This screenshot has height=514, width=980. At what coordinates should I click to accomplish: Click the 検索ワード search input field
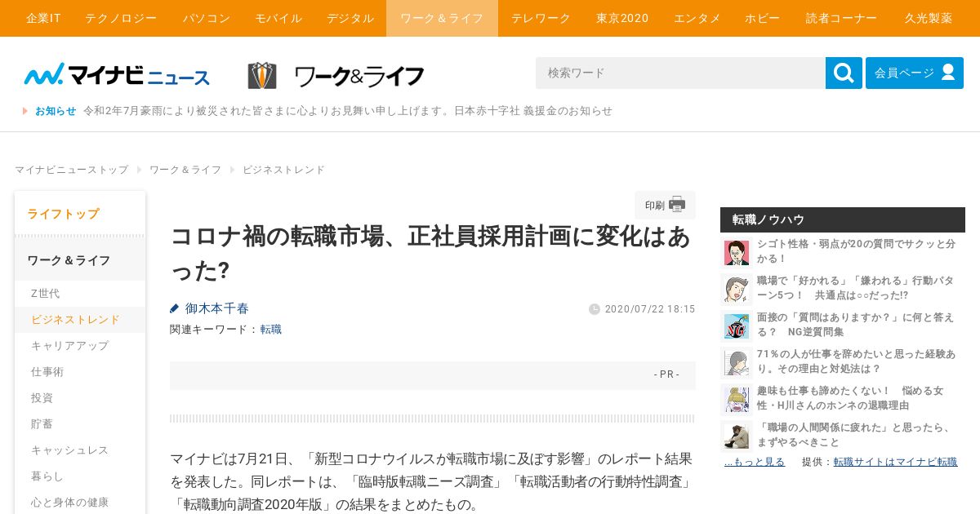click(x=680, y=73)
